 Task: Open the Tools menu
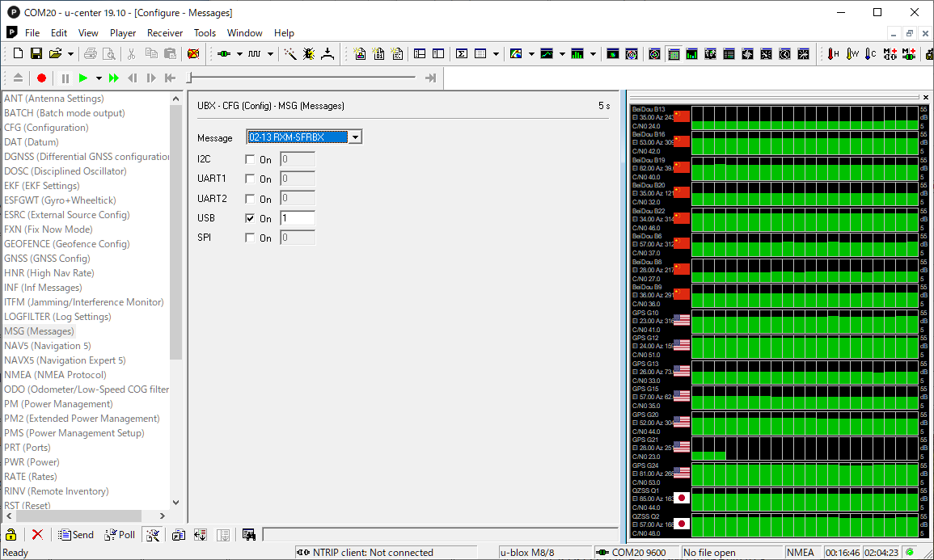(x=205, y=33)
